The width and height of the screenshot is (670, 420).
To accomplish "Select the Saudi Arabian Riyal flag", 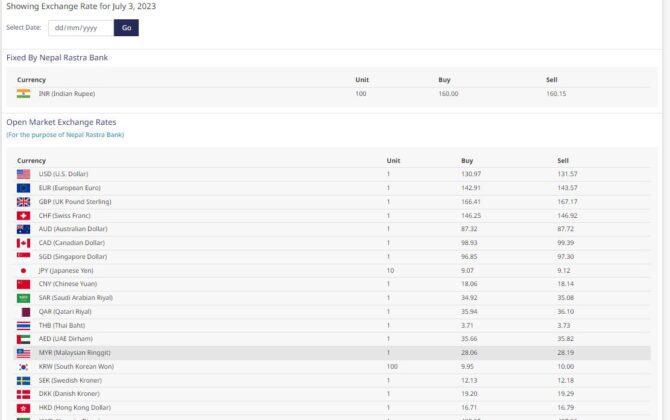I will [23, 298].
